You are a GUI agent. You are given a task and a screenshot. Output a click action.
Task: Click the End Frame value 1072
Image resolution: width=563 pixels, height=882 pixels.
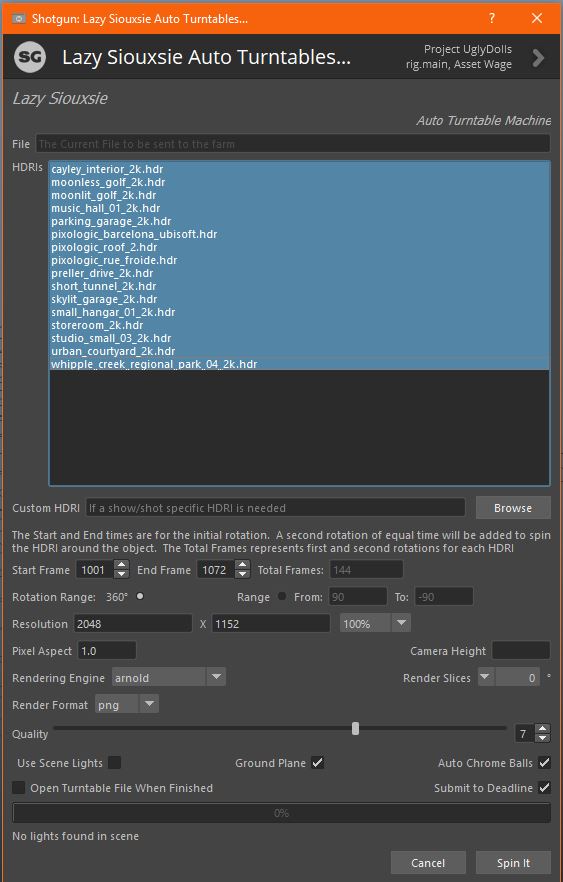pyautogui.click(x=216, y=569)
